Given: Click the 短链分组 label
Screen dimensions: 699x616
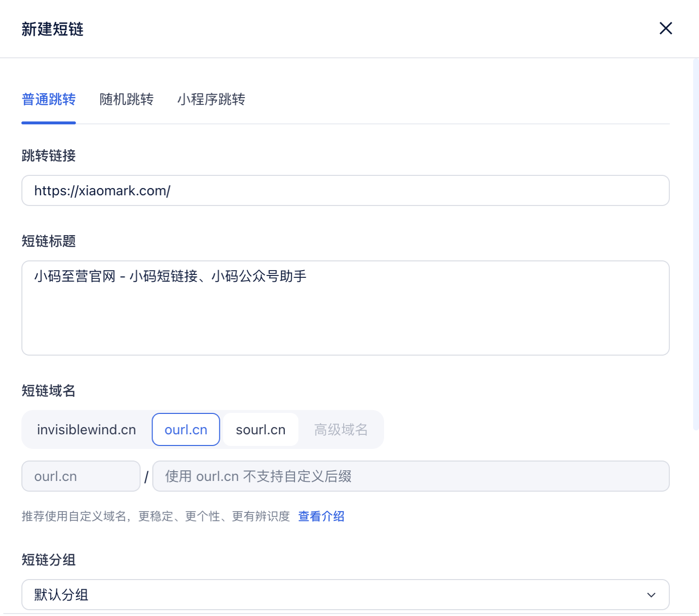Looking at the screenshot, I should pyautogui.click(x=49, y=560).
